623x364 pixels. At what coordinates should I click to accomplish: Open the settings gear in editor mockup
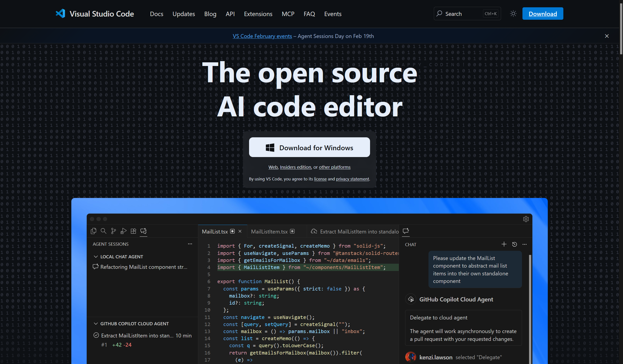point(526,219)
